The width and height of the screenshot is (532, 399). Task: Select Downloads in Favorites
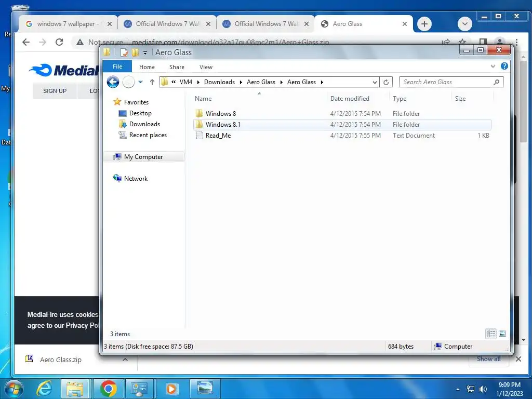pyautogui.click(x=144, y=124)
